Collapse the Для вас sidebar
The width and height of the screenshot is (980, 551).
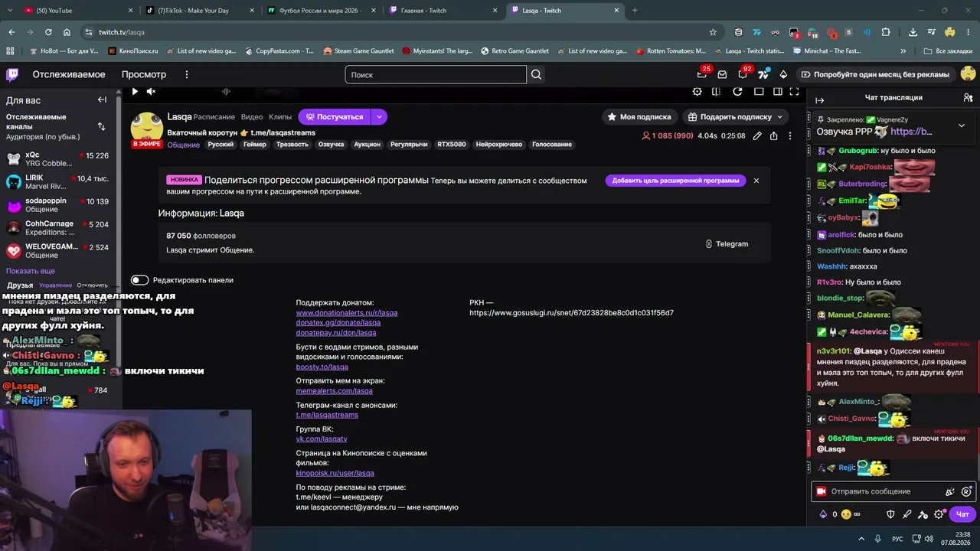click(x=102, y=99)
